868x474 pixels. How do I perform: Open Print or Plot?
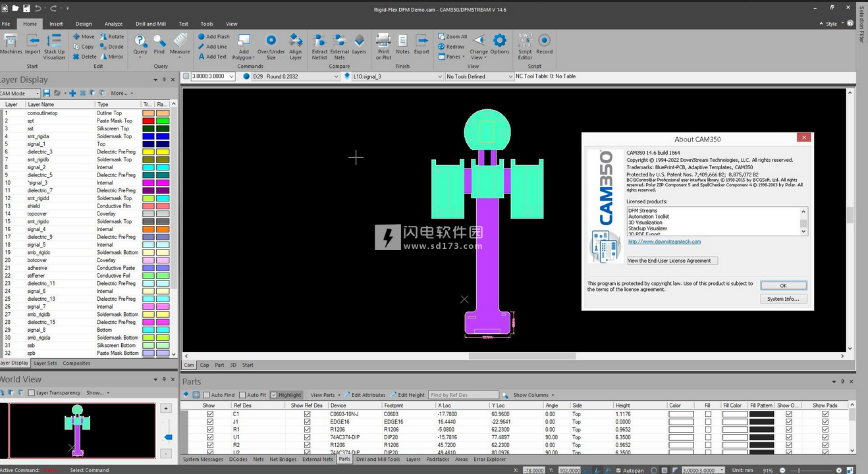[x=383, y=47]
